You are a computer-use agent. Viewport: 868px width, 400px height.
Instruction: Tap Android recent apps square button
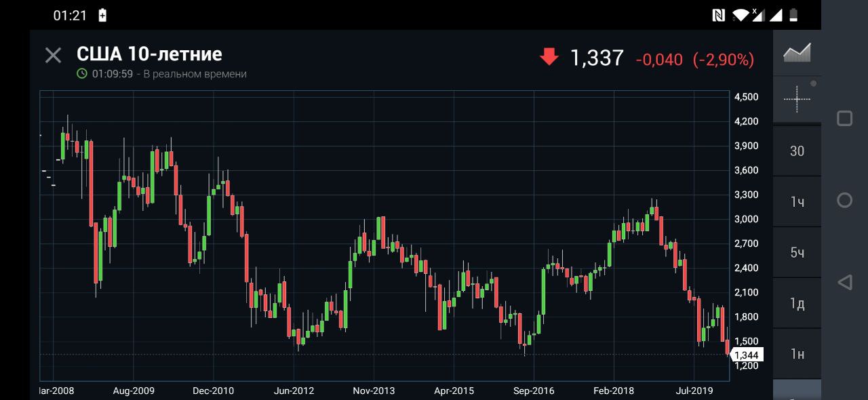tap(844, 119)
